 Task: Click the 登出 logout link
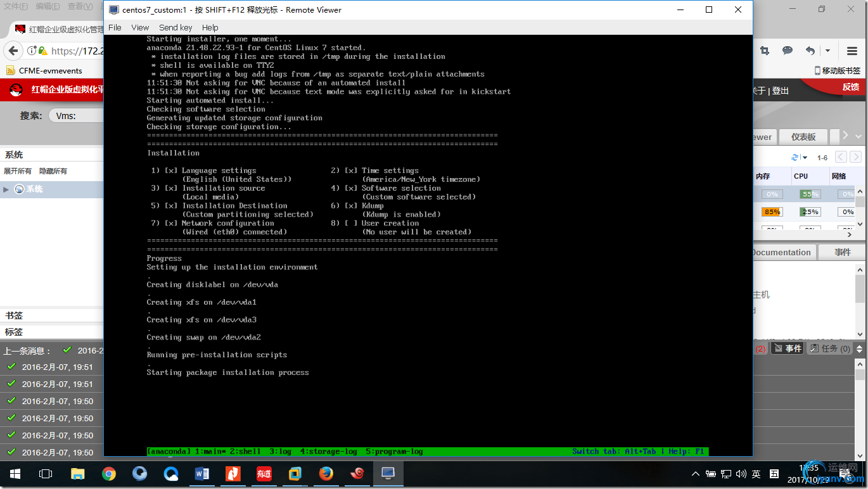[781, 91]
